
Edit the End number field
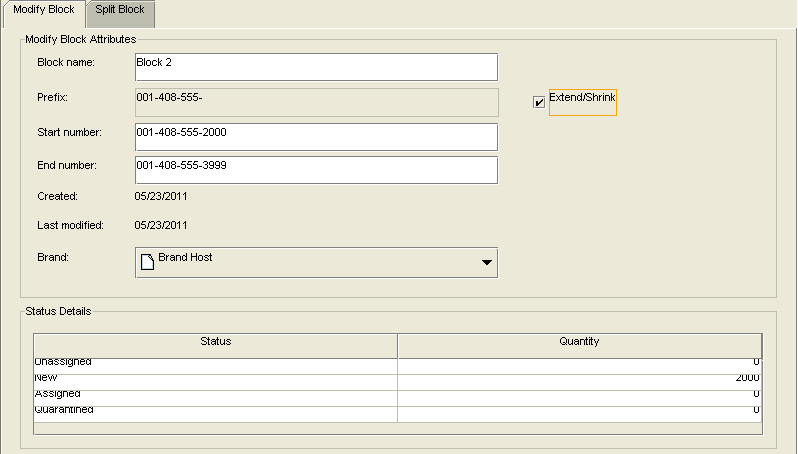coord(316,170)
